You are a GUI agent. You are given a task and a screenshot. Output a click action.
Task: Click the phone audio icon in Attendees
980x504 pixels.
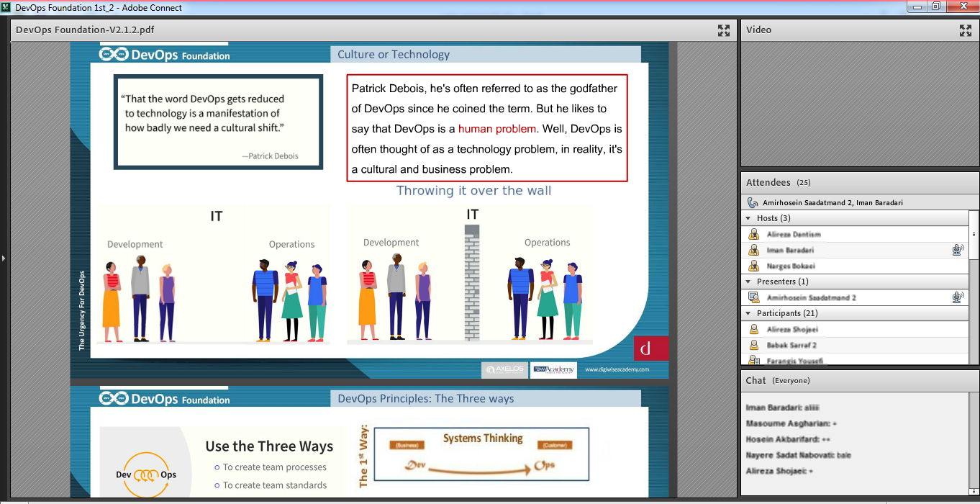click(x=753, y=203)
